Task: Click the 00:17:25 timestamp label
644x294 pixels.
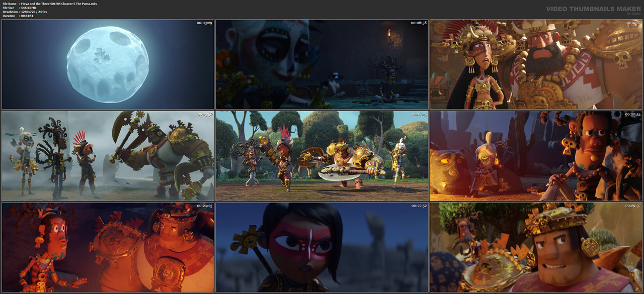Action: point(419,115)
